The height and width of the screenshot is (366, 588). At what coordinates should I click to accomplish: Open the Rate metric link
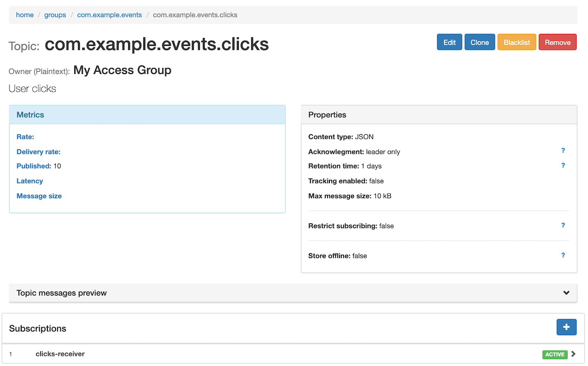click(x=25, y=137)
